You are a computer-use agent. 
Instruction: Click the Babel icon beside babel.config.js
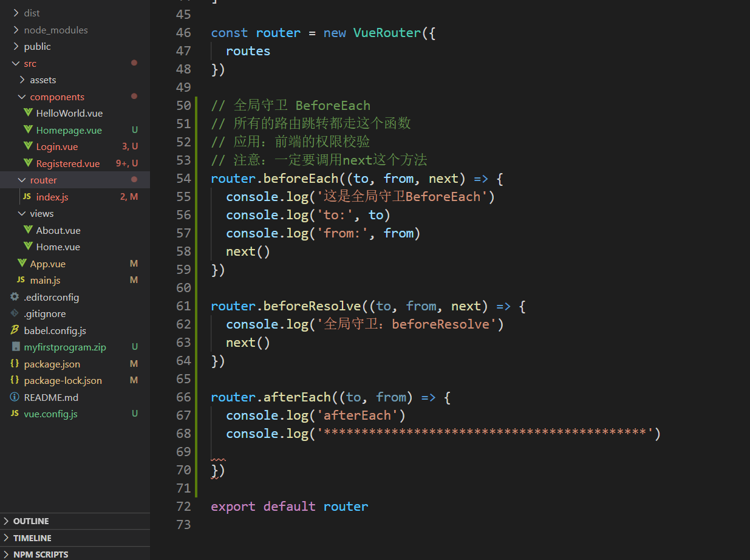point(15,330)
